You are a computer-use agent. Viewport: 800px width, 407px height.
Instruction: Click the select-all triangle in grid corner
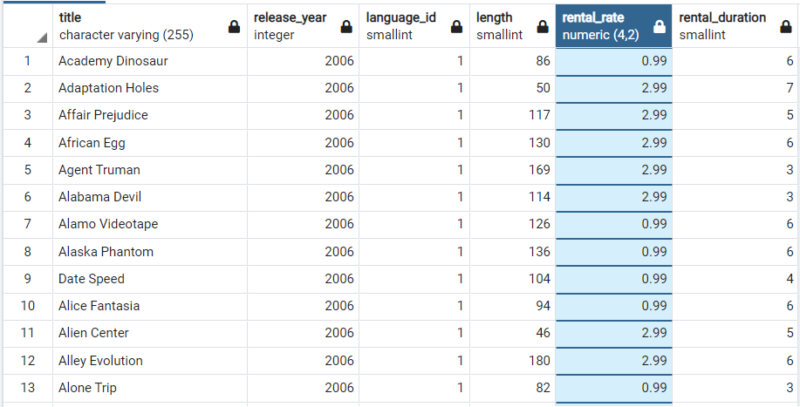42,37
